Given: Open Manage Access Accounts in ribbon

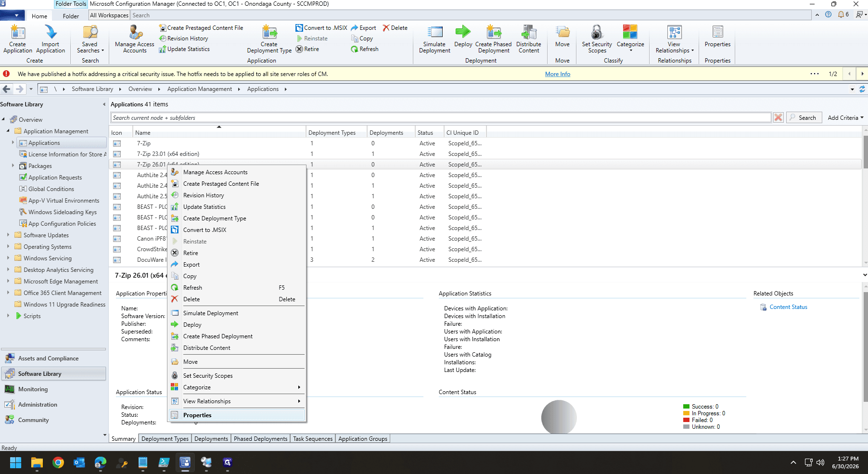Looking at the screenshot, I should click(135, 39).
